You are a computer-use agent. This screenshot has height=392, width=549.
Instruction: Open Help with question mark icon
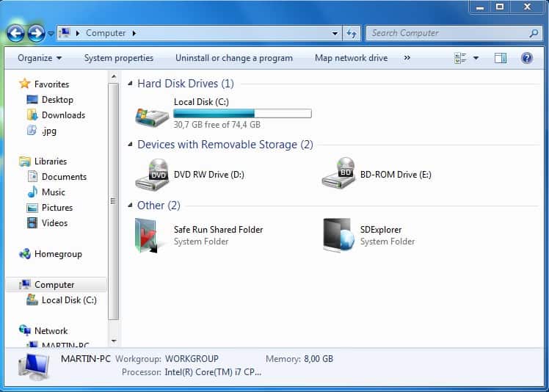tap(526, 58)
